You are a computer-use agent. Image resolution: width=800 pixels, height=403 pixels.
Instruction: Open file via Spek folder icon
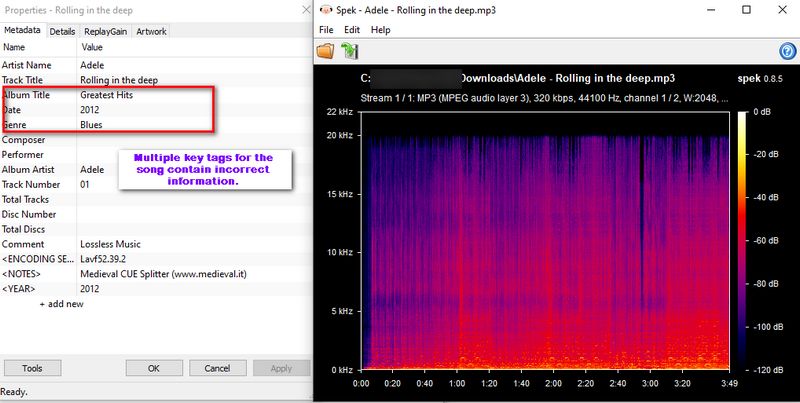[x=325, y=51]
